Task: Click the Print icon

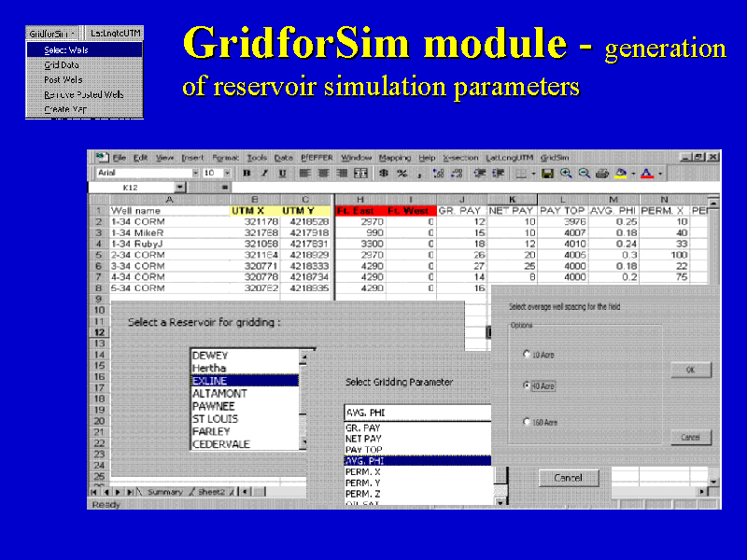Action: pyautogui.click(x=602, y=174)
